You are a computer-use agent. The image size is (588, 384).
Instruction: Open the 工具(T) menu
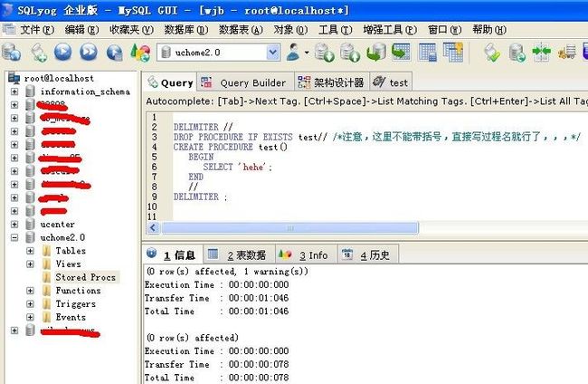coord(336,30)
